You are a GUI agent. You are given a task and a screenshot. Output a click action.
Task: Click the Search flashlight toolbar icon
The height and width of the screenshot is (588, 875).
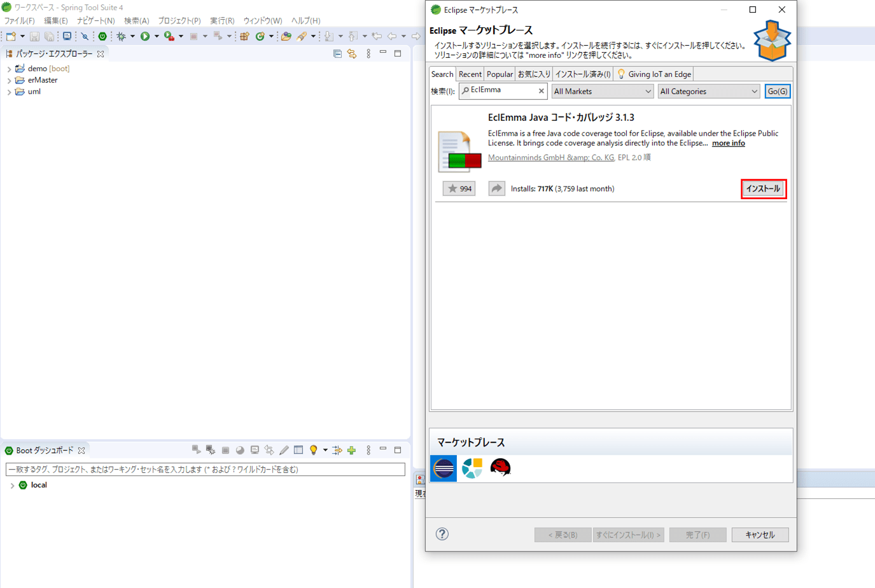[x=302, y=36]
